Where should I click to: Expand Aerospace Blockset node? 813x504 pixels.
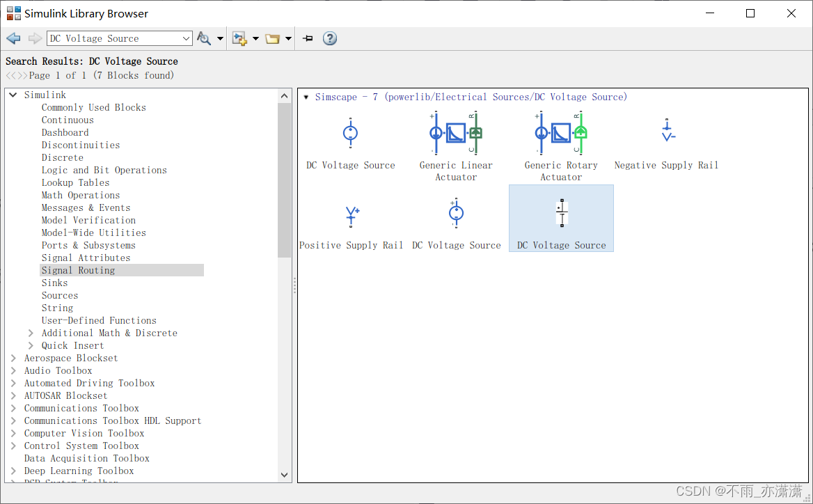tap(13, 358)
